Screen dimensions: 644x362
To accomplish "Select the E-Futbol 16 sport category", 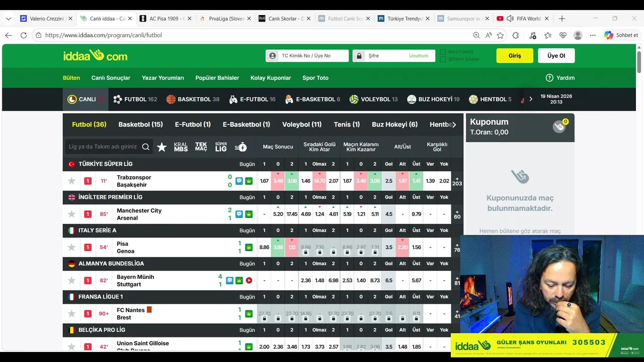I will pyautogui.click(x=252, y=100).
